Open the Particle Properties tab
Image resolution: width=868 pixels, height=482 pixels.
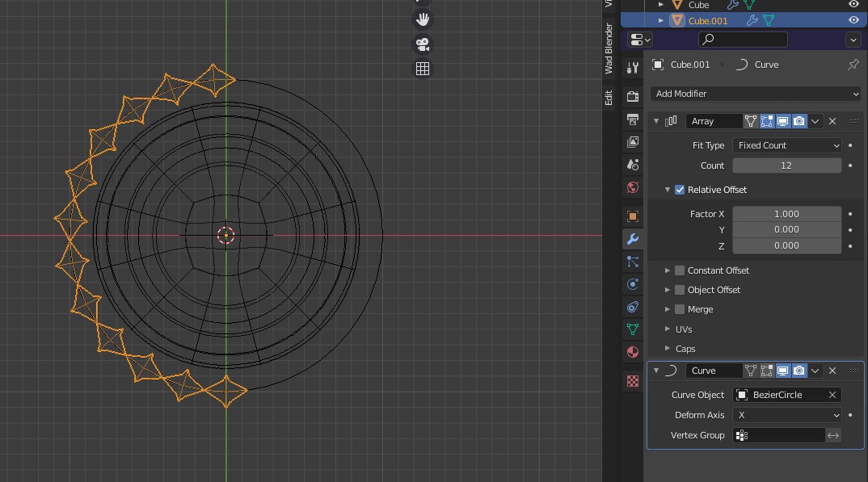click(632, 261)
